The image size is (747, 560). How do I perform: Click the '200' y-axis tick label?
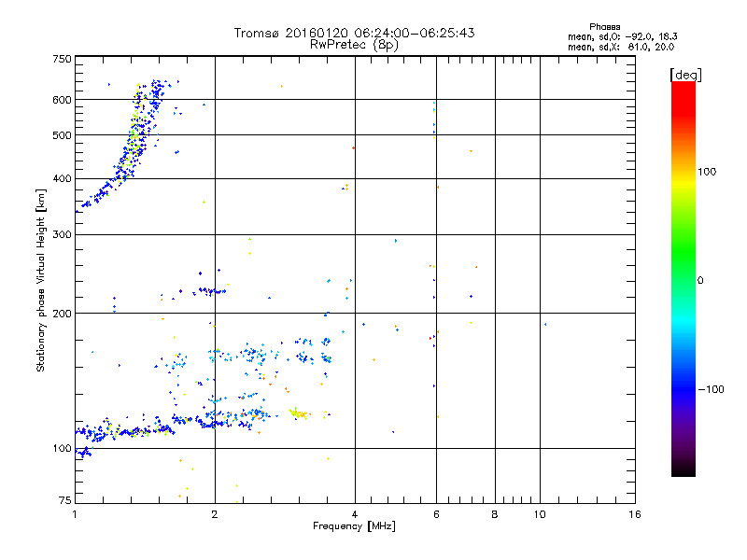click(x=62, y=314)
